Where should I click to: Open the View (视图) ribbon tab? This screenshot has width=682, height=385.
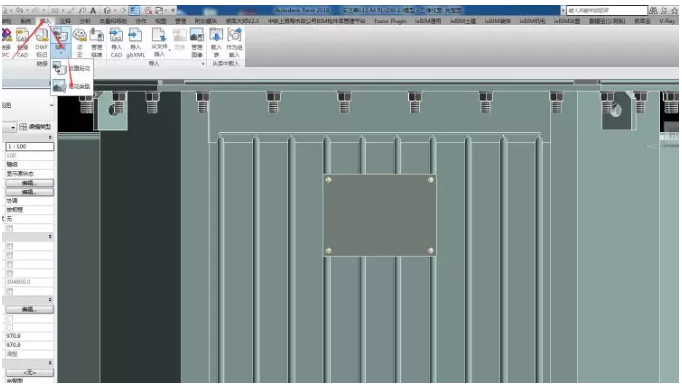pos(161,20)
